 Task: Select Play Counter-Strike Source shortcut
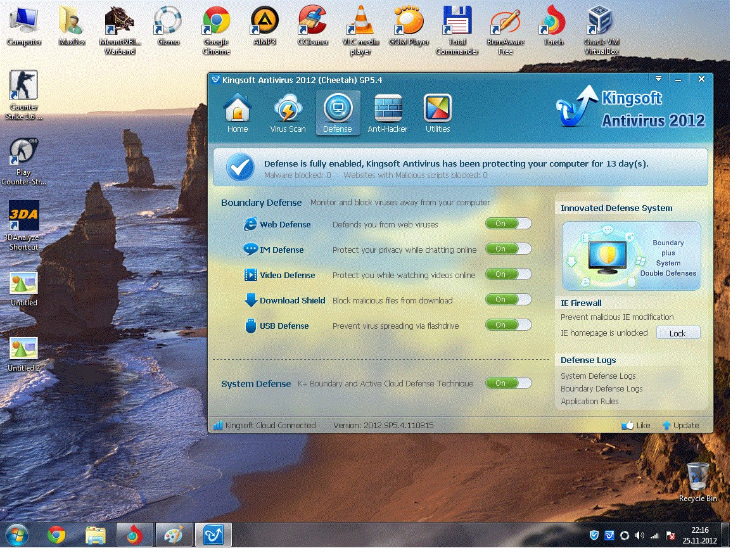[x=23, y=162]
